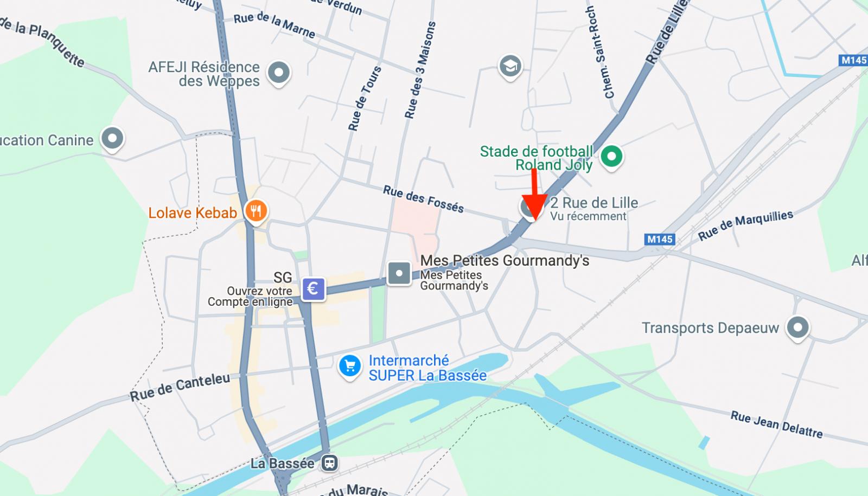Click the Stade de football green pin
The width and height of the screenshot is (868, 496).
click(x=611, y=157)
